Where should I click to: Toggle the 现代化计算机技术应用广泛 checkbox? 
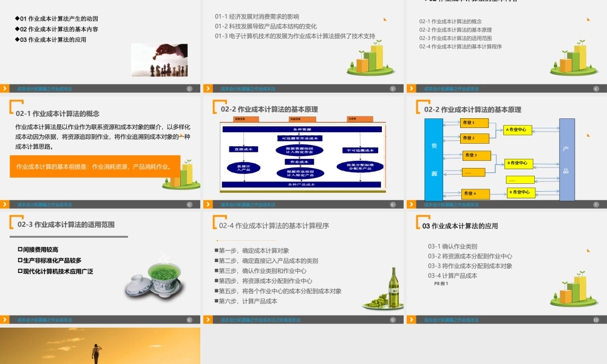pyautogui.click(x=20, y=271)
